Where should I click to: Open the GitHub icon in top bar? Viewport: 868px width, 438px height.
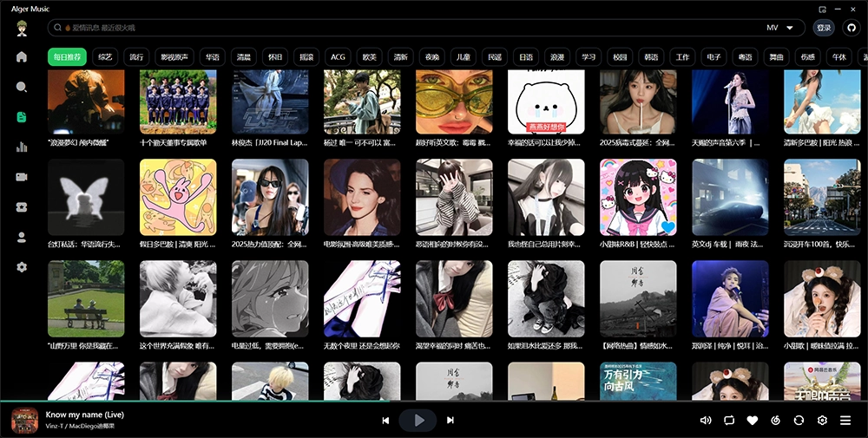click(x=851, y=28)
